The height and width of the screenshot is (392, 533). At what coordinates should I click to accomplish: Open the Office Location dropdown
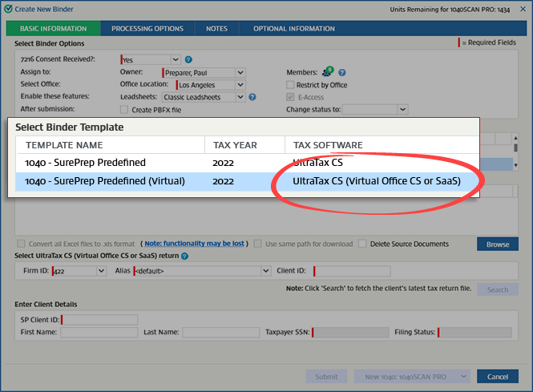240,85
